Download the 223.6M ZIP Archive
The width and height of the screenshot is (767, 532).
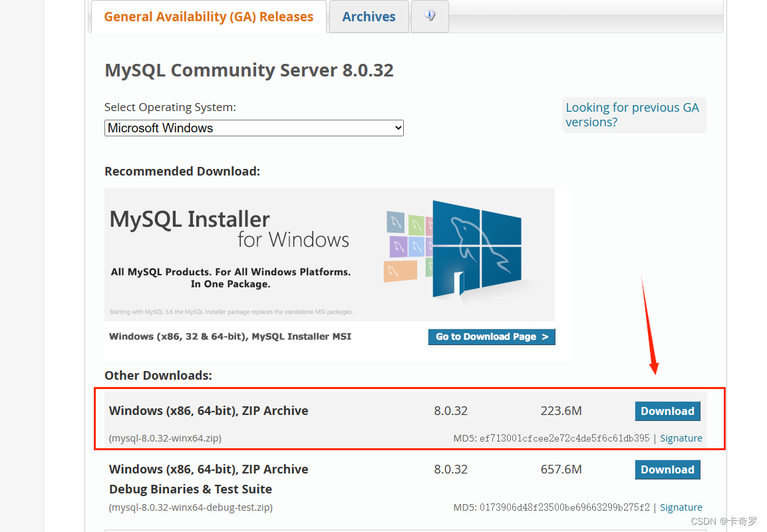667,411
